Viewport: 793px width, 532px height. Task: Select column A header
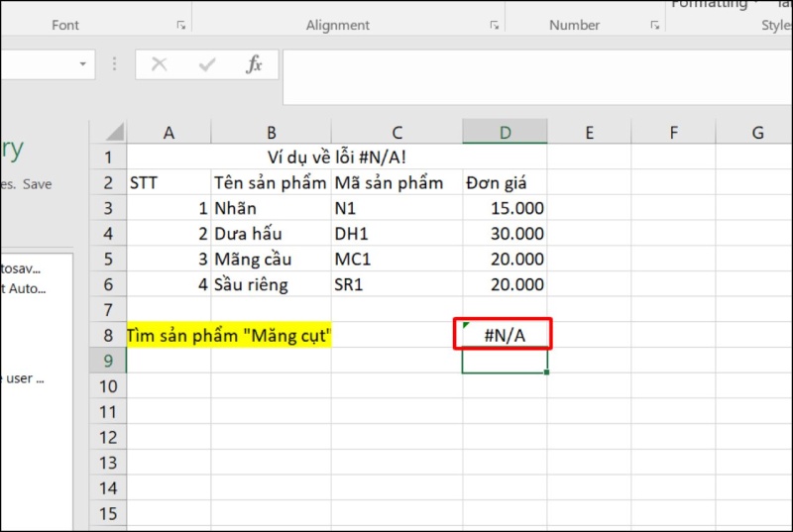point(169,133)
